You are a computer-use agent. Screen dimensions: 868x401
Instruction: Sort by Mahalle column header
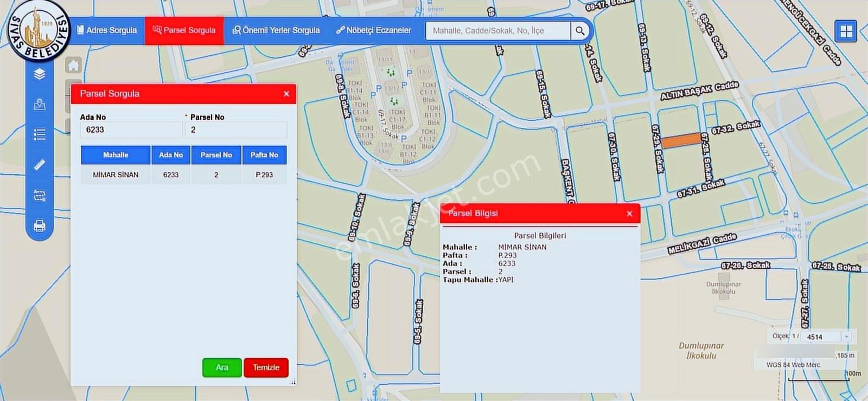pos(116,155)
